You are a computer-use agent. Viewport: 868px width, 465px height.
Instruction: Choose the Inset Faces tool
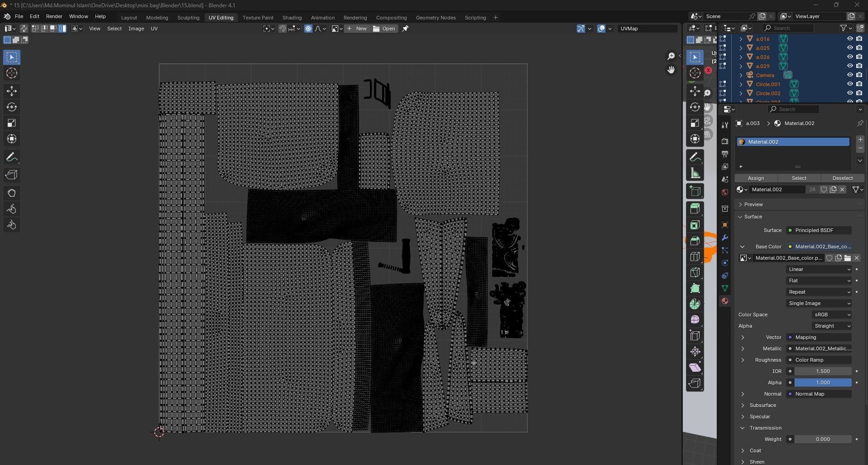pos(695,225)
